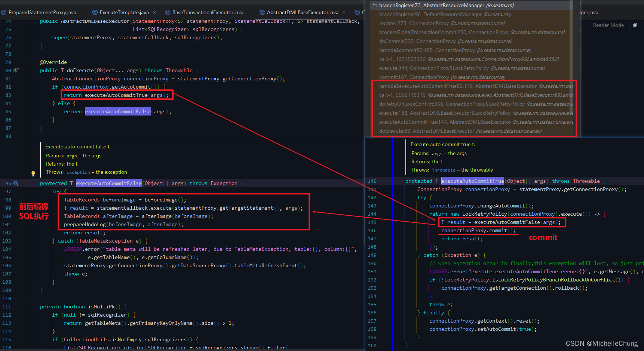Click setAutoCommit(true) on line 158
The width and height of the screenshot is (644, 351).
pyautogui.click(x=506, y=329)
